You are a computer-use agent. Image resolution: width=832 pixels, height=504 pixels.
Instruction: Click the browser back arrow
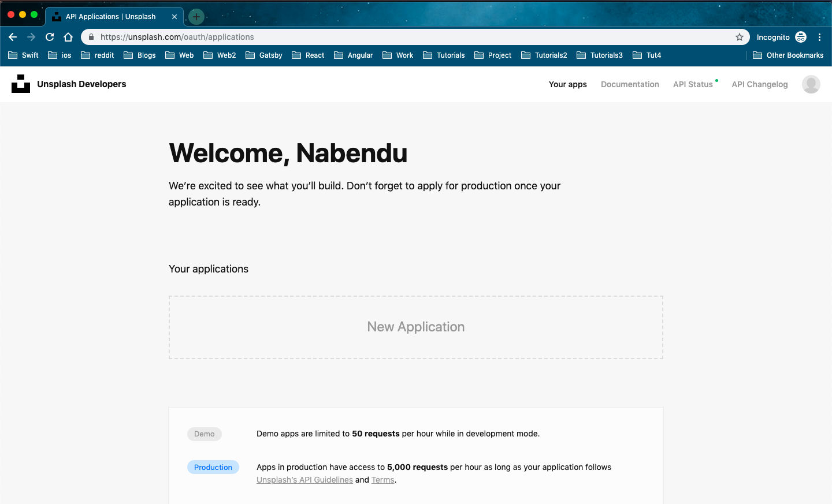point(13,37)
